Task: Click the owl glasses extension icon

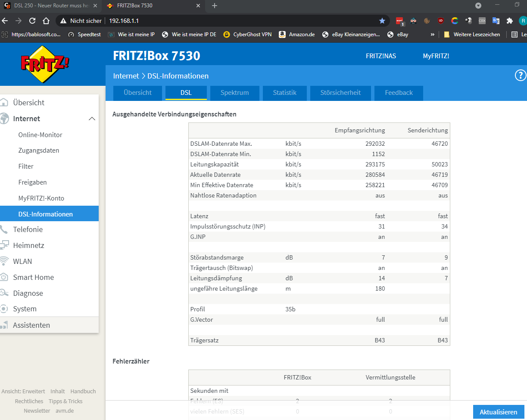Action: pyautogui.click(x=413, y=21)
